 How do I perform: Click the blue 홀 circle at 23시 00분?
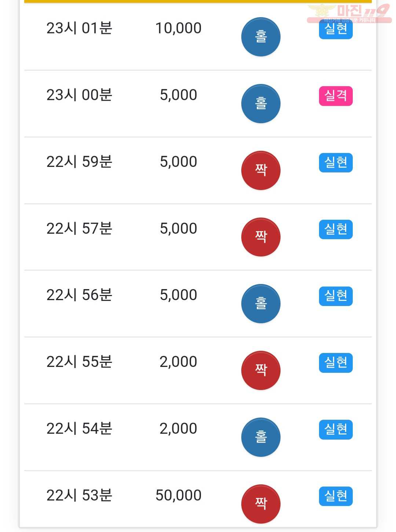pyautogui.click(x=261, y=103)
